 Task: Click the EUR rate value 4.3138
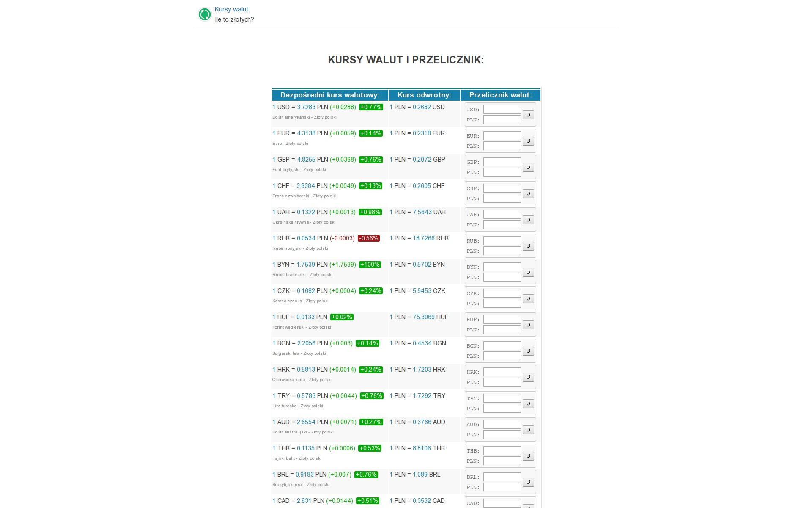click(x=306, y=133)
